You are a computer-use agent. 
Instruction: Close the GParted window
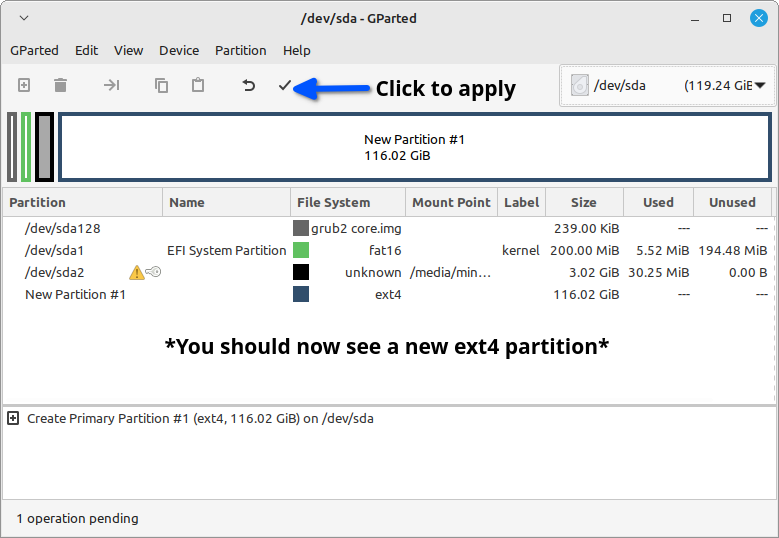pyautogui.click(x=759, y=18)
